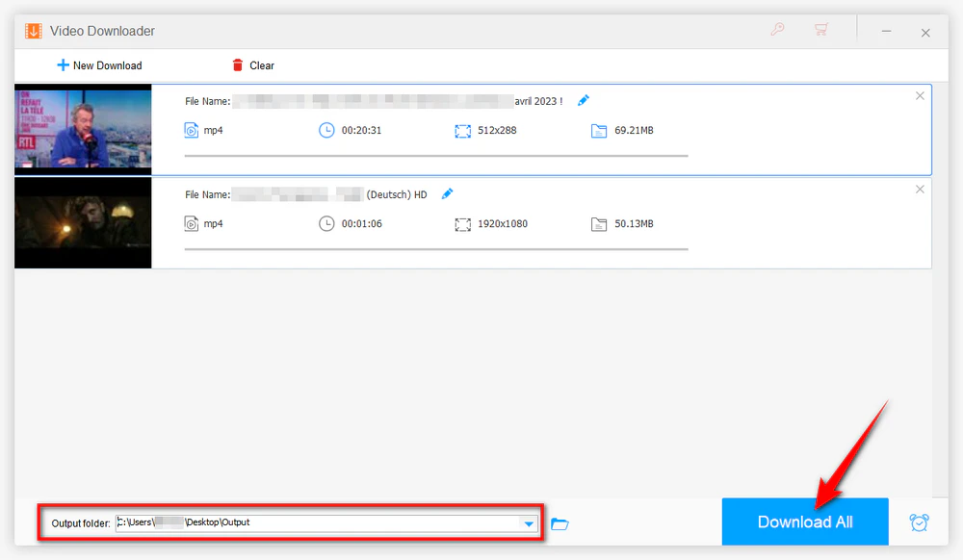Click the thumbnail of the RTL video

tap(83, 130)
